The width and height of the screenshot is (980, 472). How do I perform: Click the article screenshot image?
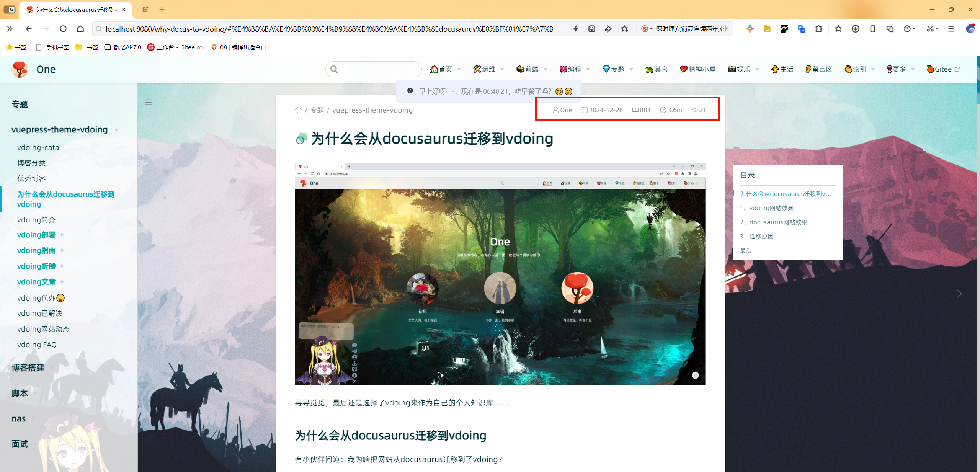pyautogui.click(x=500, y=274)
